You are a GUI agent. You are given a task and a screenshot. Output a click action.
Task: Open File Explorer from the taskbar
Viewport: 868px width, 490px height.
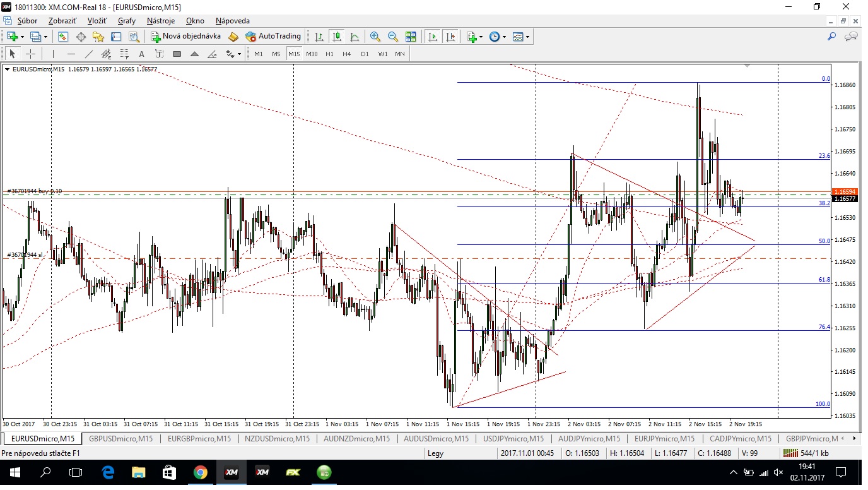coord(138,472)
